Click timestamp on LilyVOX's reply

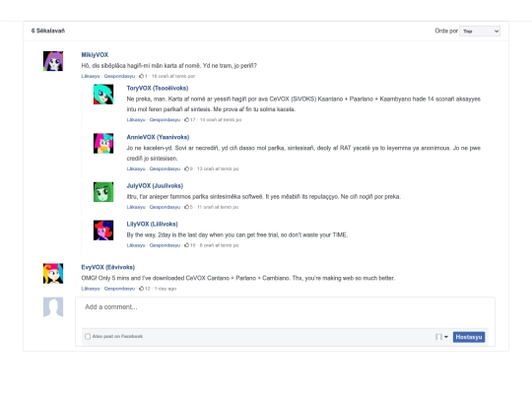219,245
